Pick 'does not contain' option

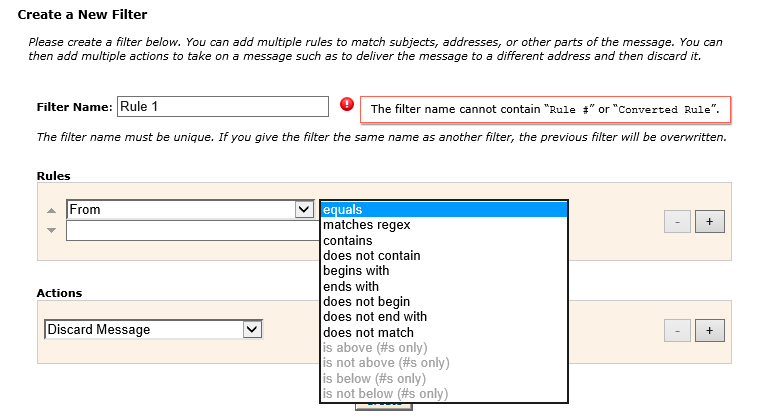click(x=443, y=256)
